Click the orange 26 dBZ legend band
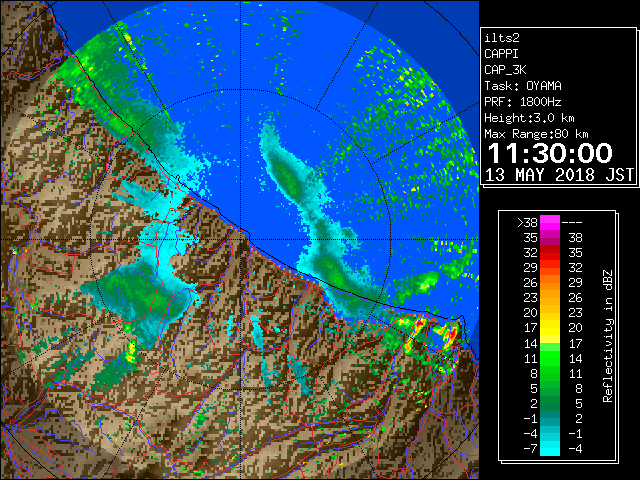This screenshot has height=480, width=640. 550,282
